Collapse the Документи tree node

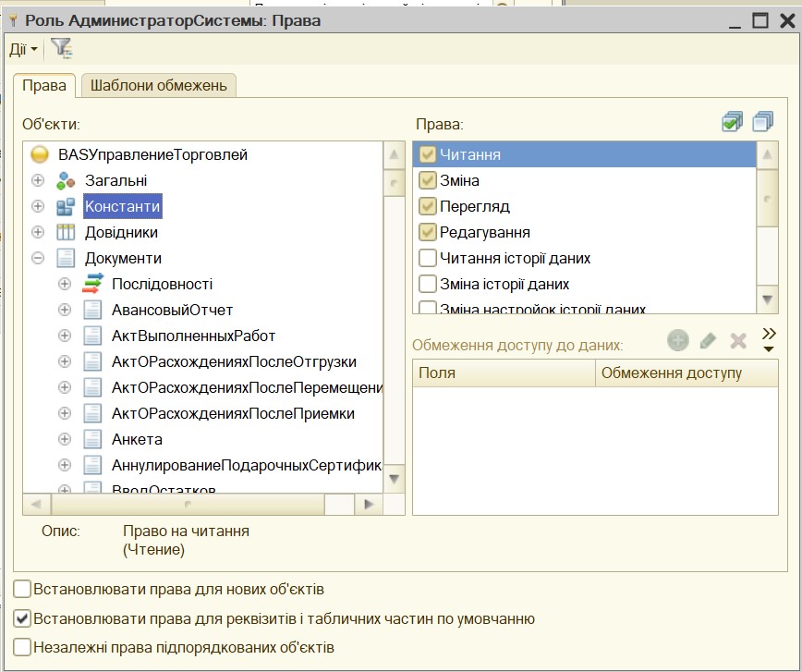[38, 259]
